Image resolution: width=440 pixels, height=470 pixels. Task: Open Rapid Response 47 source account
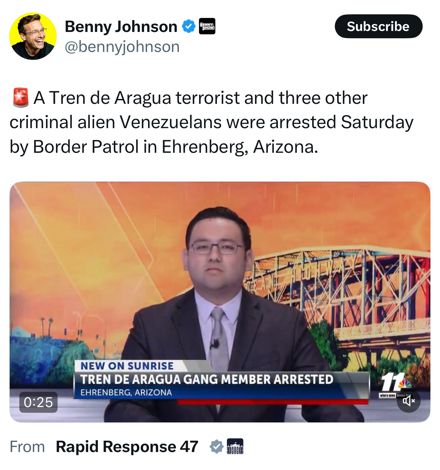click(127, 447)
